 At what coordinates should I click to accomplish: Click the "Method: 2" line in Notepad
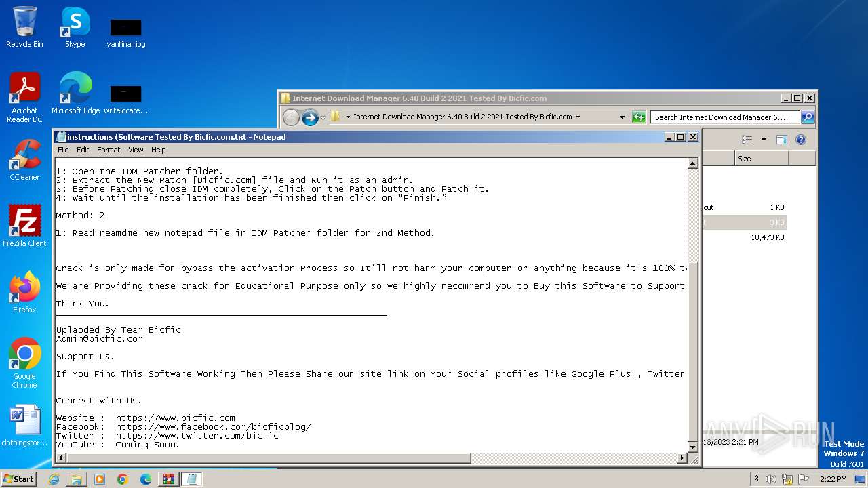coord(80,216)
